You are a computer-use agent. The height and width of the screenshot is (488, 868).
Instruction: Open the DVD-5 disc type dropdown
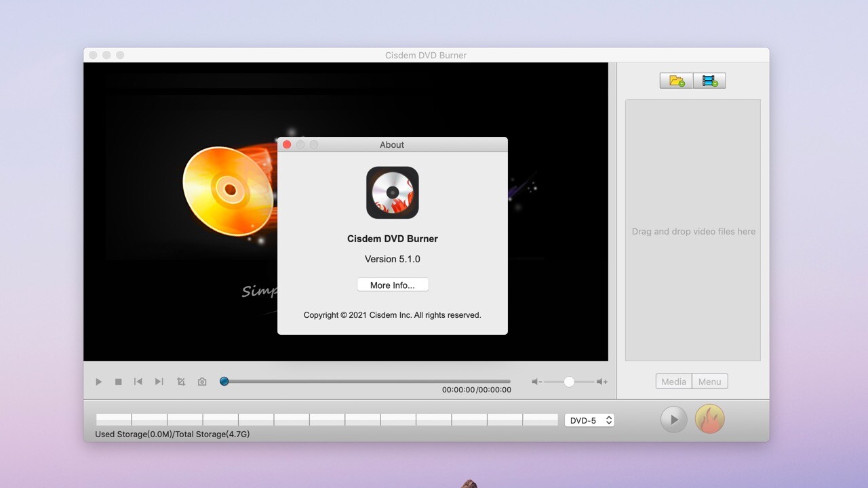[589, 420]
